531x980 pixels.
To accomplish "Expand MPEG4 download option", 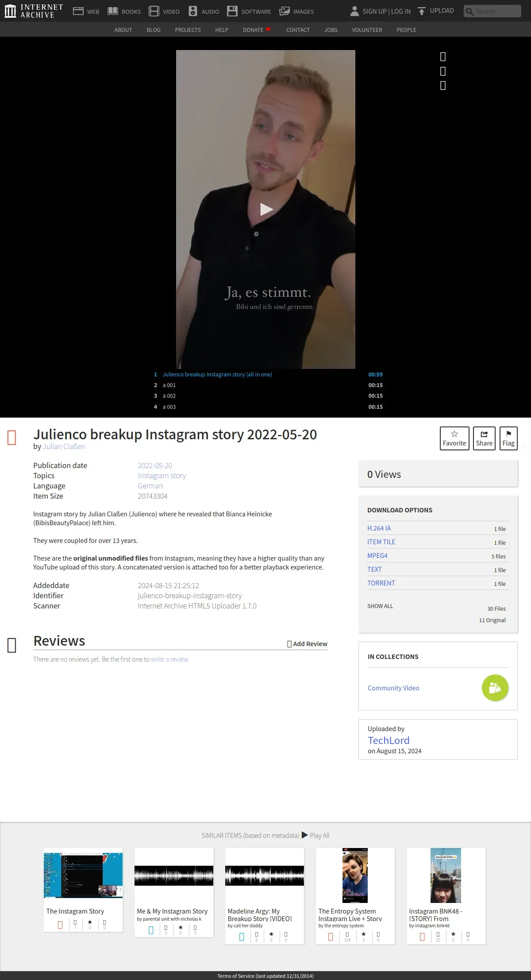I will (377, 556).
